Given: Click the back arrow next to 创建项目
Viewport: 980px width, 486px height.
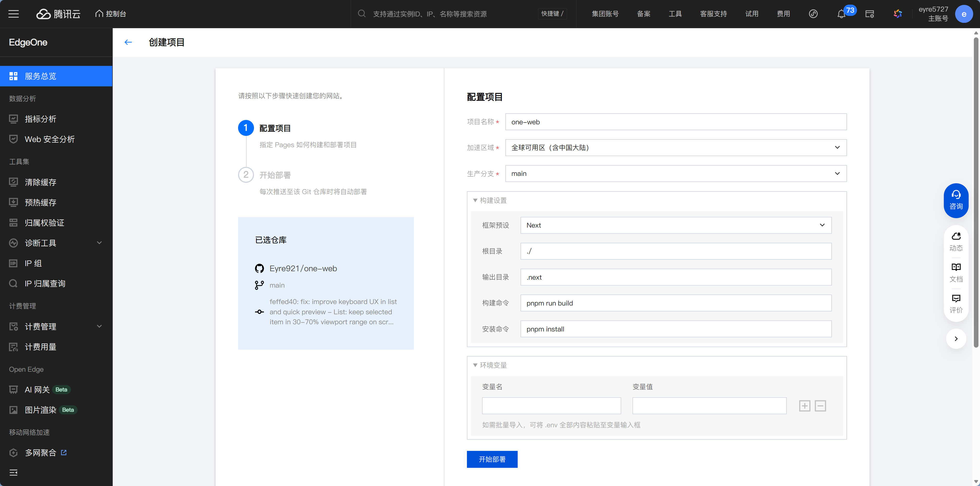Looking at the screenshot, I should (x=128, y=42).
